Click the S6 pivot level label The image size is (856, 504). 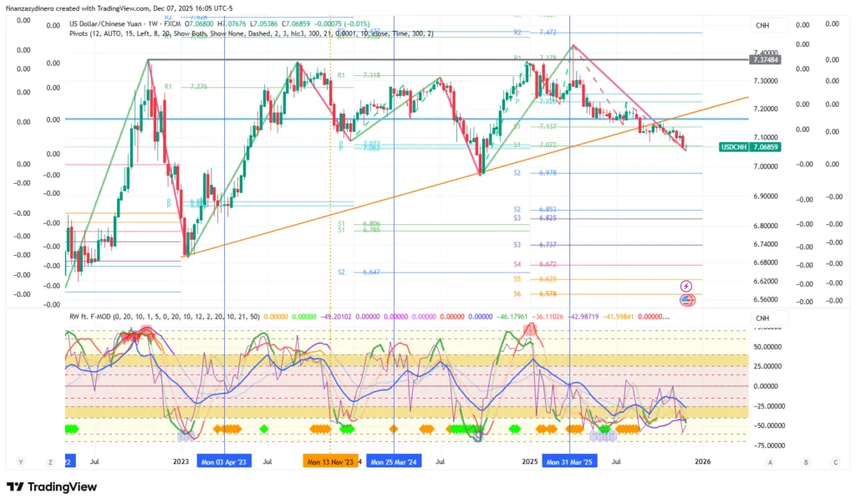[x=517, y=294]
